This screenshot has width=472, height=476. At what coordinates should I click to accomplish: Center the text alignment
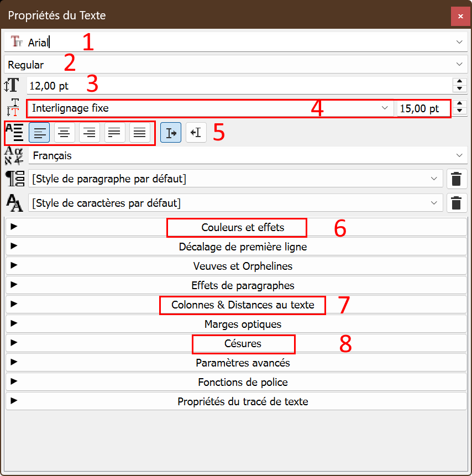[65, 133]
